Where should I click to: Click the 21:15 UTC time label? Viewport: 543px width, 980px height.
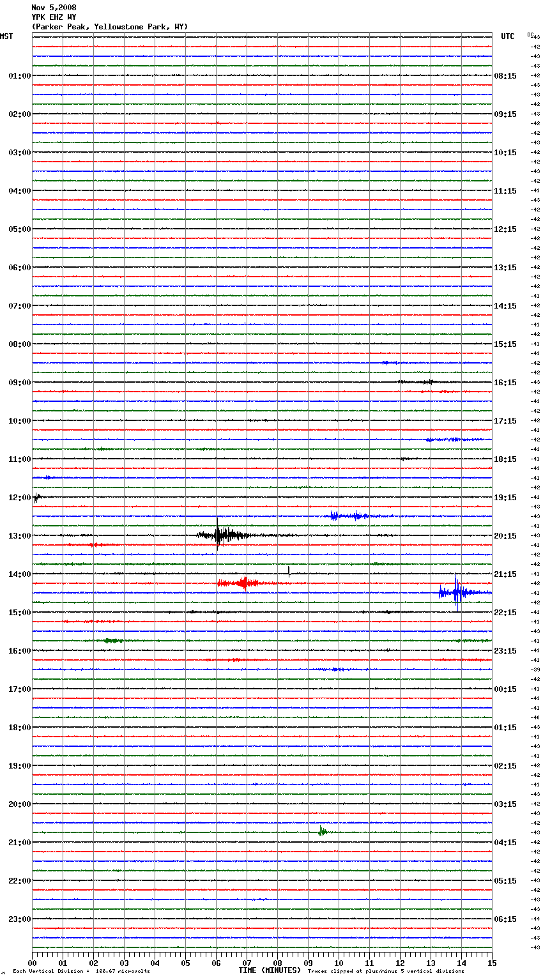click(x=505, y=574)
